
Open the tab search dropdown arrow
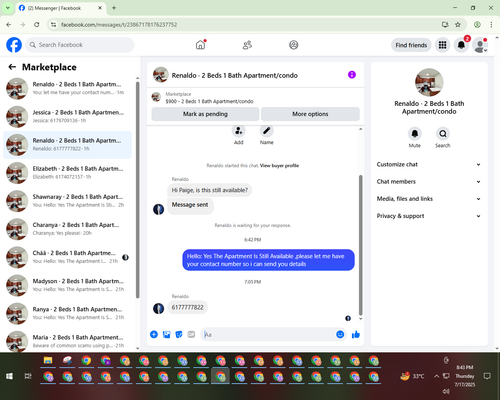point(8,8)
